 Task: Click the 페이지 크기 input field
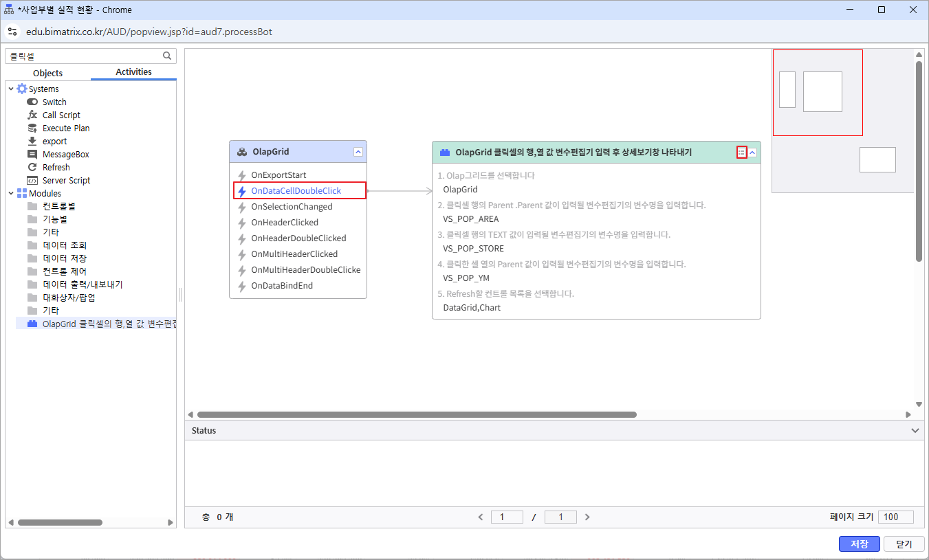coord(896,517)
